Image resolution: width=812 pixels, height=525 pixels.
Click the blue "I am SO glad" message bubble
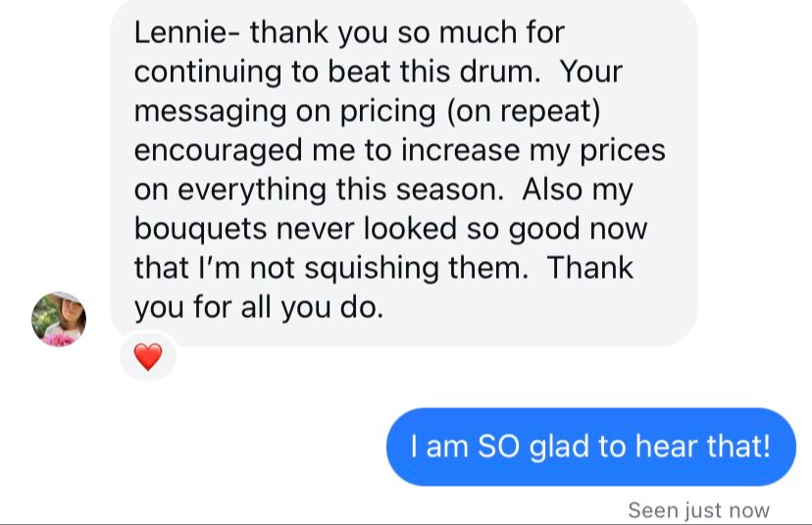click(590, 446)
